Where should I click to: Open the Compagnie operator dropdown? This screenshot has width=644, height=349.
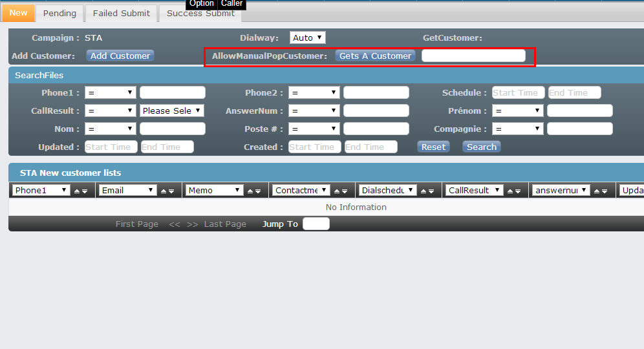517,129
